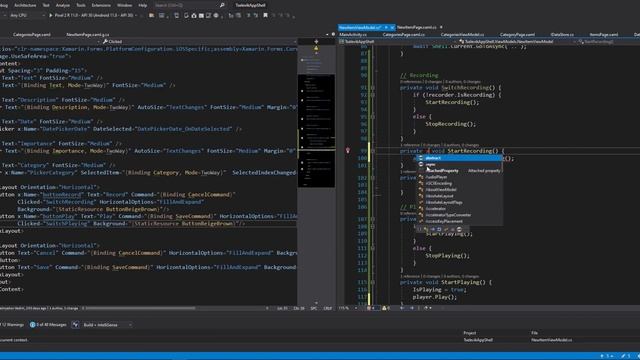Open the Window menu

coord(124,5)
